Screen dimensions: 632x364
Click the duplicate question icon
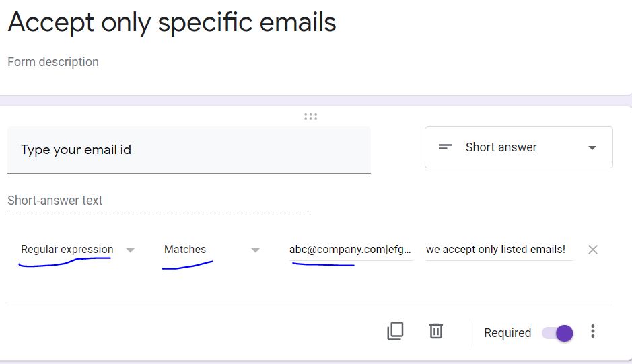point(395,331)
